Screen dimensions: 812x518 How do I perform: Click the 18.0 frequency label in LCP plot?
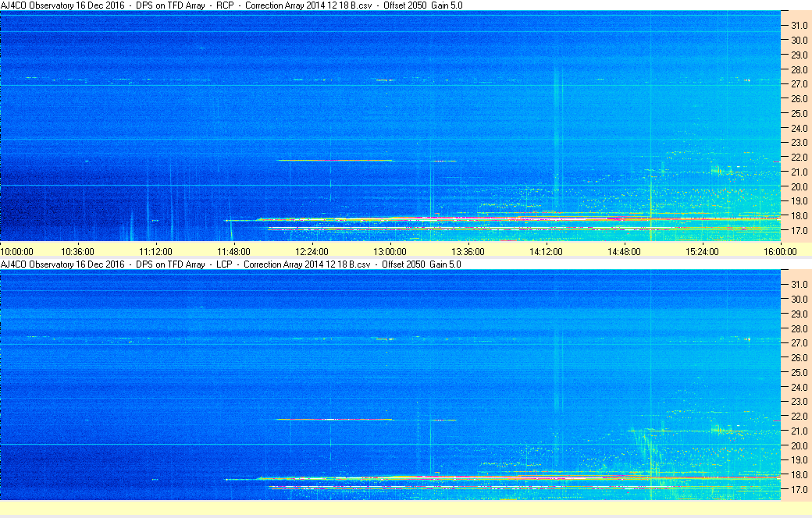coord(799,474)
